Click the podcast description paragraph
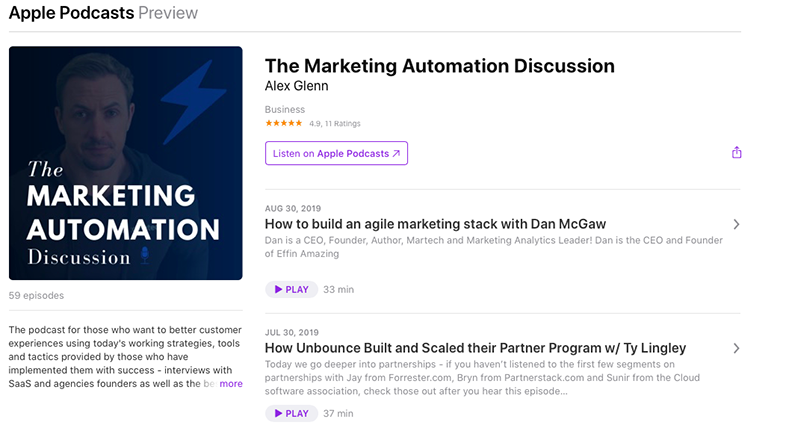 125,356
